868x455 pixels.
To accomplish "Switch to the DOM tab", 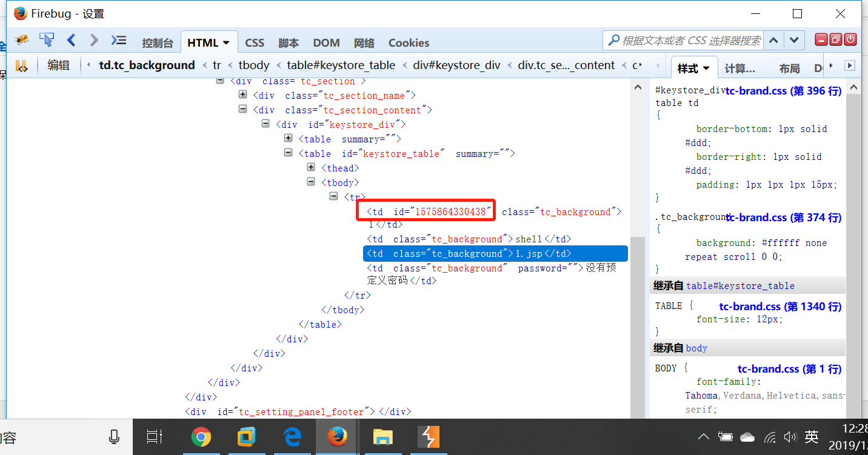I will [326, 43].
